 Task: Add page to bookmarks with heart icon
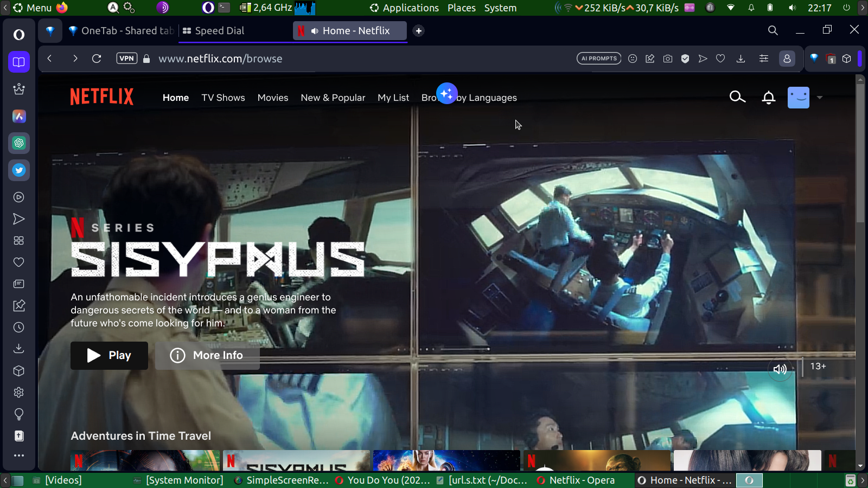(720, 59)
